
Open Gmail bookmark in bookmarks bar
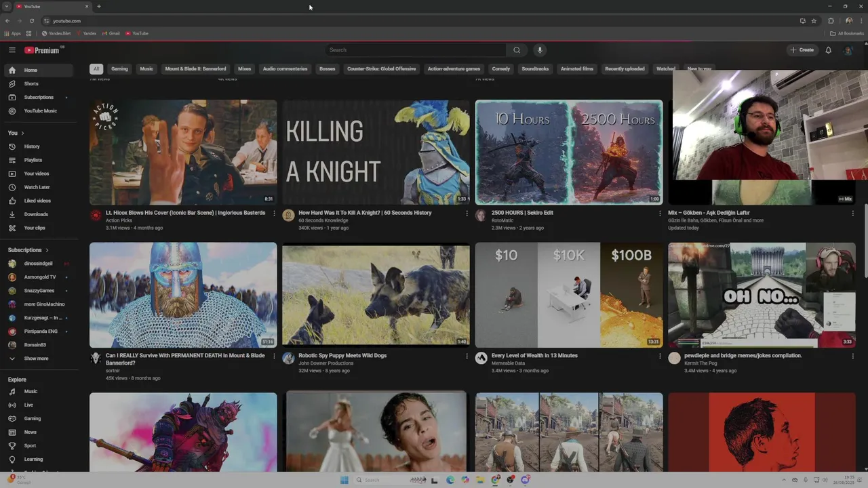pyautogui.click(x=111, y=33)
